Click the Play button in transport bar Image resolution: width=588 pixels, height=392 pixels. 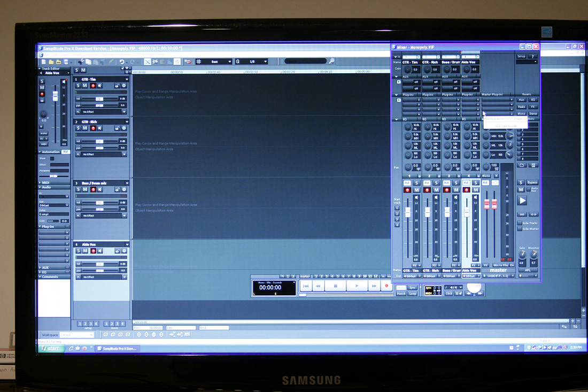(356, 286)
